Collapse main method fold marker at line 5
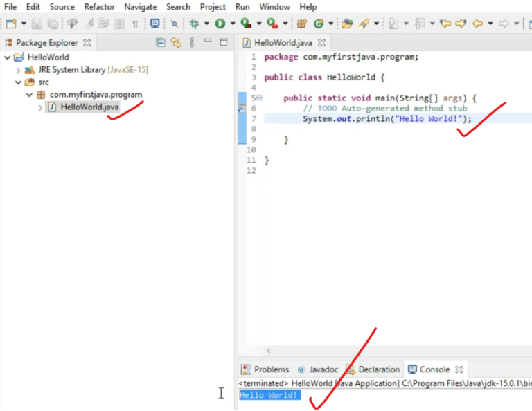Image resolution: width=532 pixels, height=411 pixels. [259, 98]
